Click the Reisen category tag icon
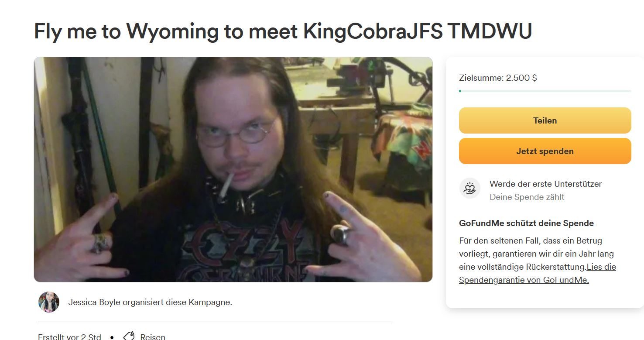Image resolution: width=644 pixels, height=340 pixels. [129, 337]
